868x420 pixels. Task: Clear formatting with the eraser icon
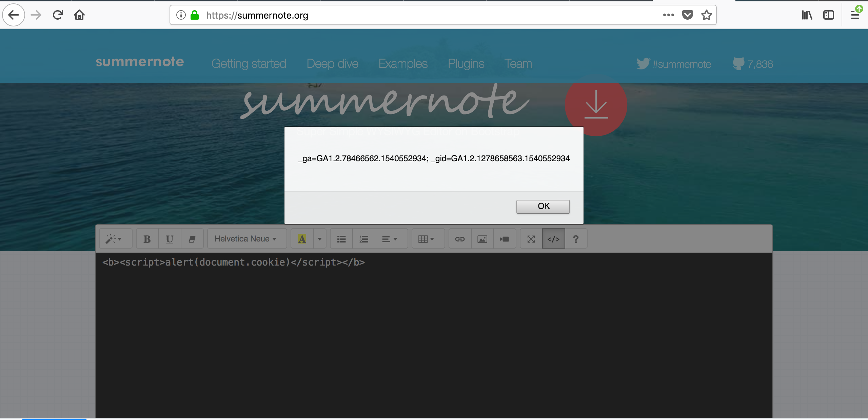(192, 238)
